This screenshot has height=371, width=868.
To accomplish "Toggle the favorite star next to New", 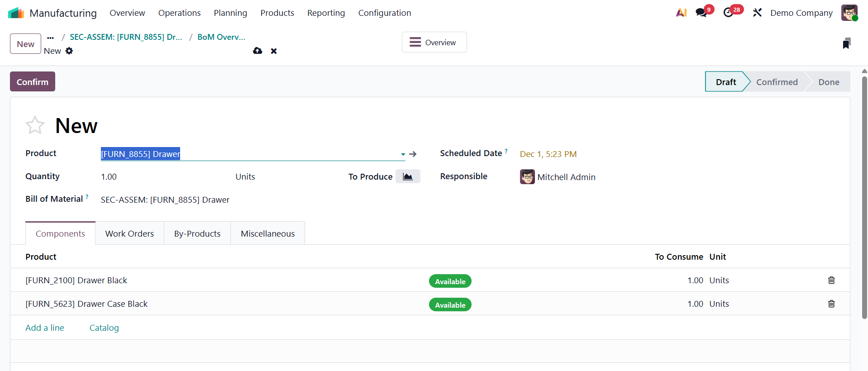I will click(x=35, y=125).
